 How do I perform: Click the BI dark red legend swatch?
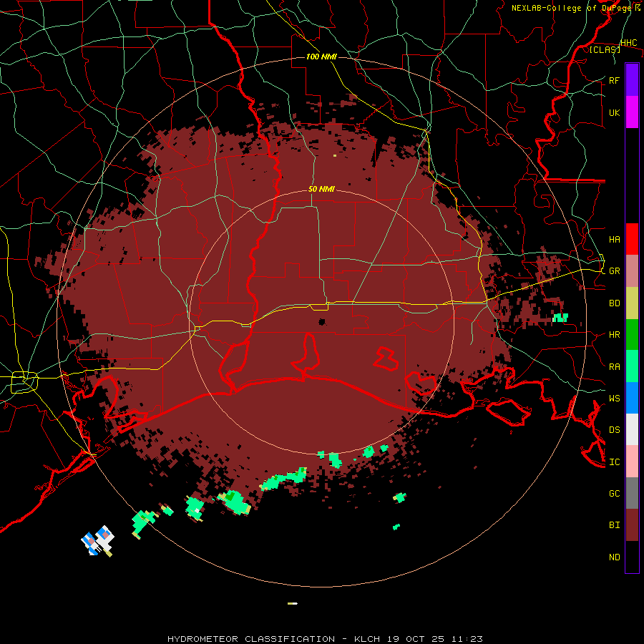coord(632,525)
